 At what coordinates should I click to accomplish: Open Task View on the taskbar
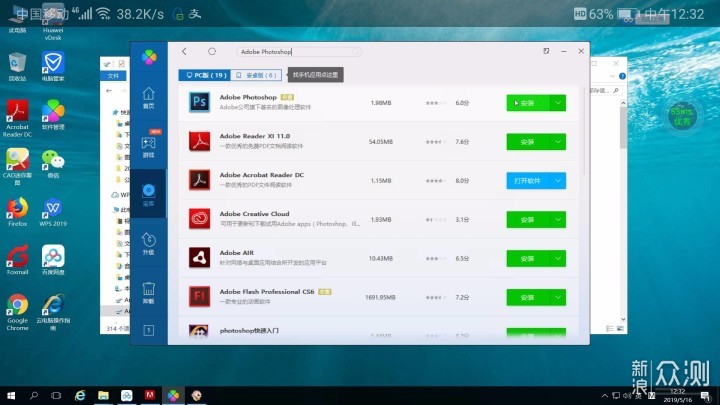(56, 395)
